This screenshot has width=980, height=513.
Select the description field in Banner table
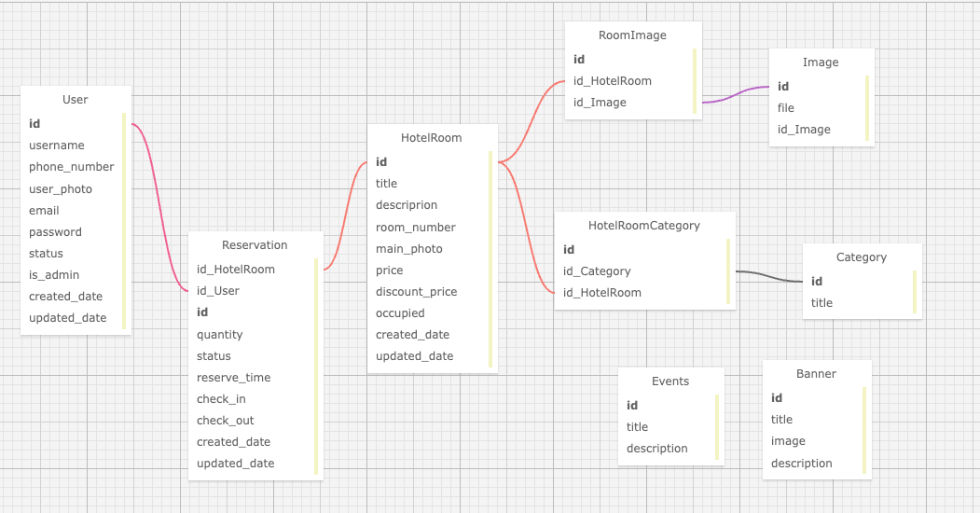(801, 463)
